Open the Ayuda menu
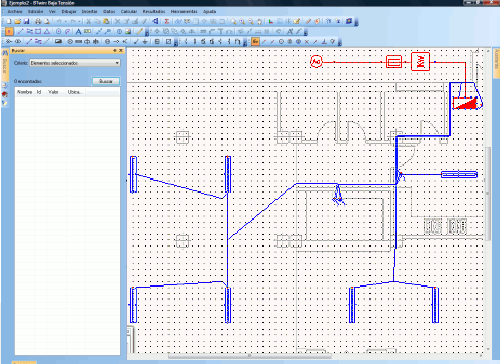Screen dimensions: 500x364 pos(210,11)
